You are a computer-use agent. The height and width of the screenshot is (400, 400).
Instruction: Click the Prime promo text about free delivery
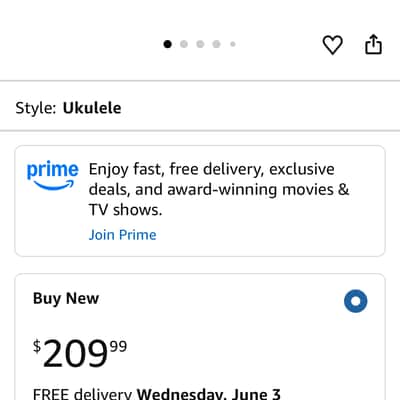[219, 189]
